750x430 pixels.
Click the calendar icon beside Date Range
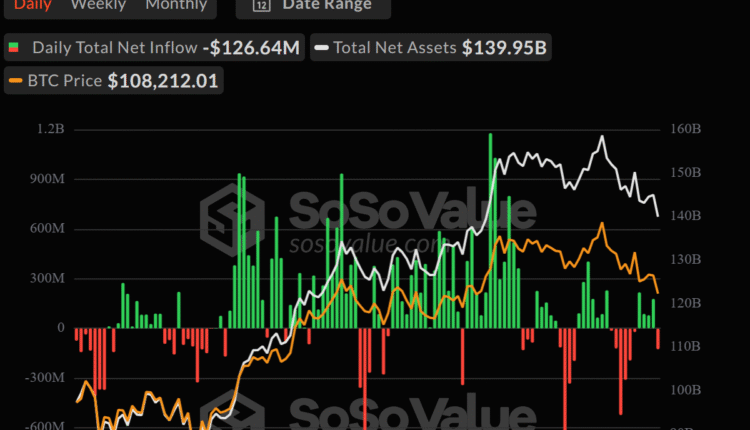point(261,5)
